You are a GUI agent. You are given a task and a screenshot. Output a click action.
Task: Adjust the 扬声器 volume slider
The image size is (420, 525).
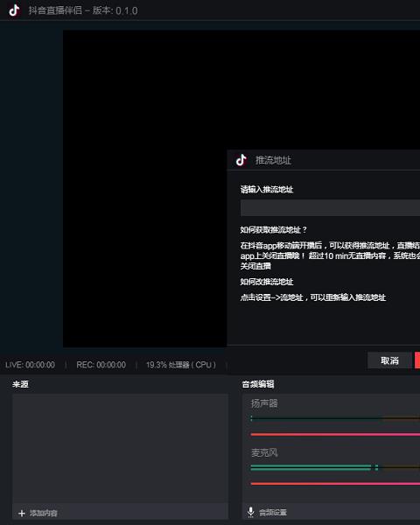point(335,434)
